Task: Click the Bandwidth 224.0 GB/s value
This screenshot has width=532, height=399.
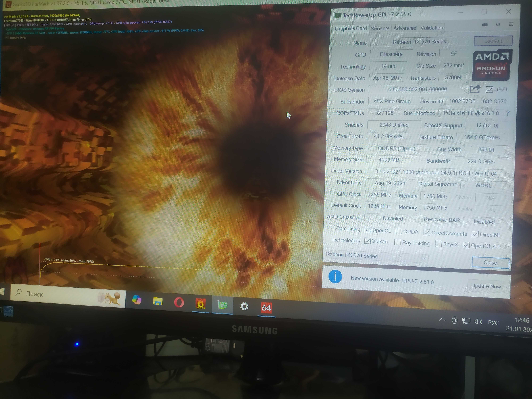Action: 481,161
